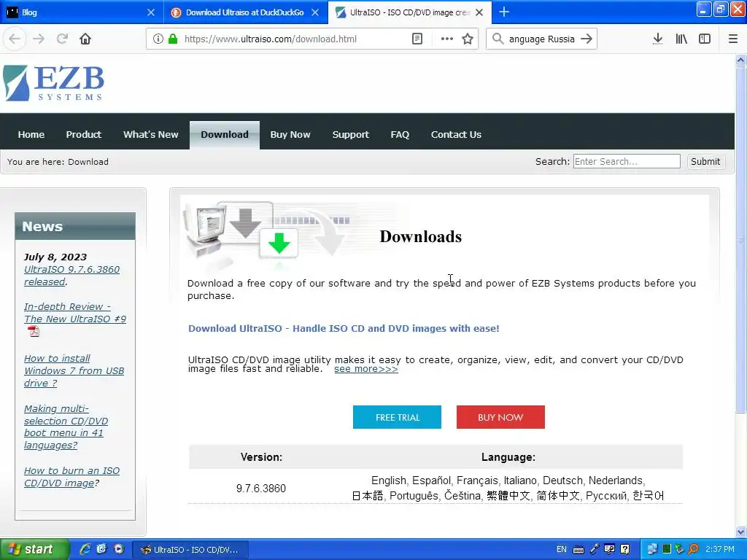The image size is (747, 560).
Task: Open In-depth Review The New UltraISO #9
Action: coord(75,313)
